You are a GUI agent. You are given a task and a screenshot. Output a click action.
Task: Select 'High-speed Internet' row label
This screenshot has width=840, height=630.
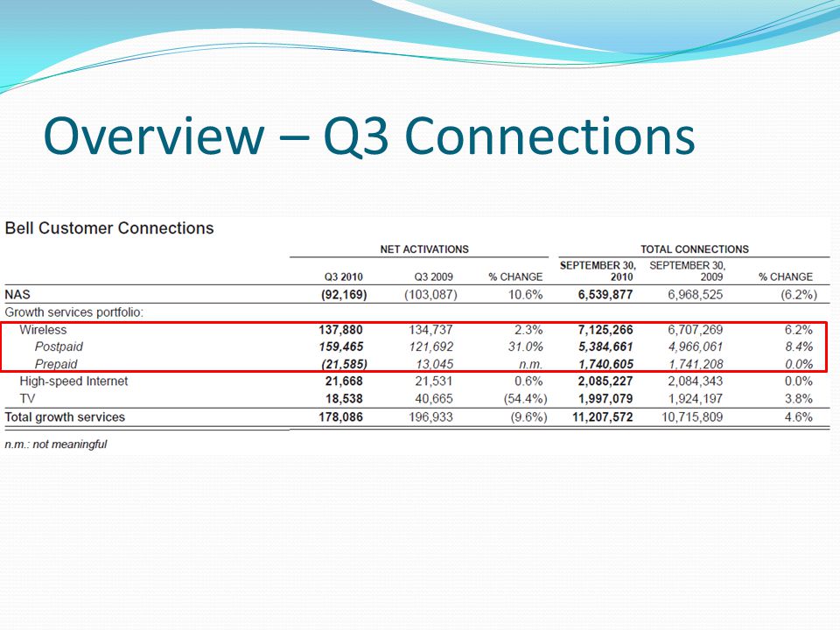(x=73, y=381)
